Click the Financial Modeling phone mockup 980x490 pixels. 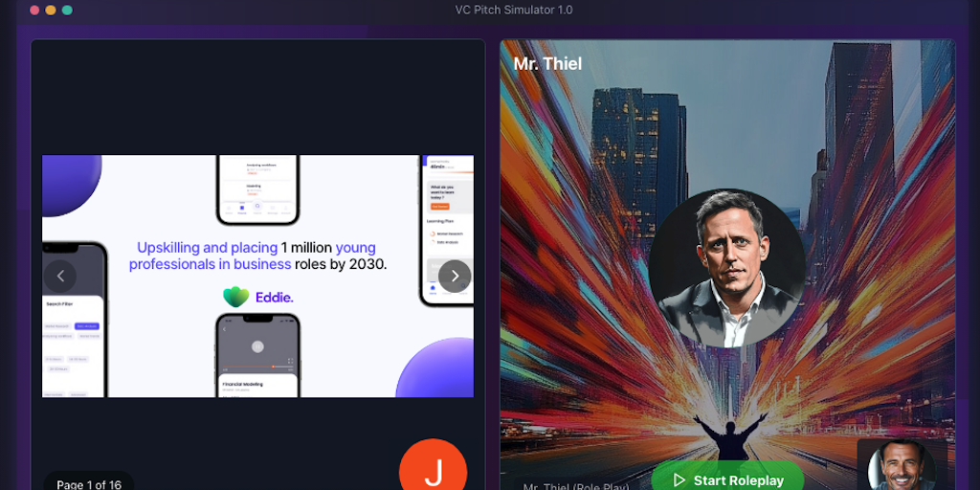(258, 355)
